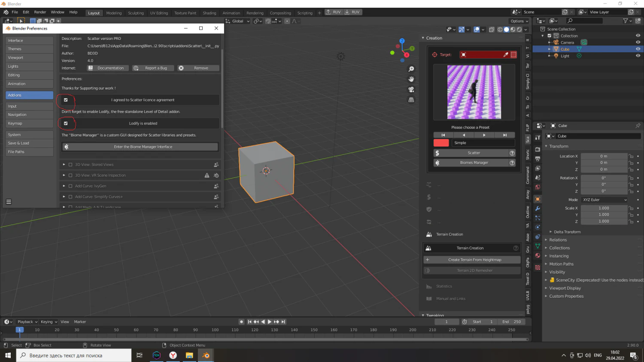644x362 pixels.
Task: Click the Simple preset thumbnail image
Action: [x=474, y=92]
